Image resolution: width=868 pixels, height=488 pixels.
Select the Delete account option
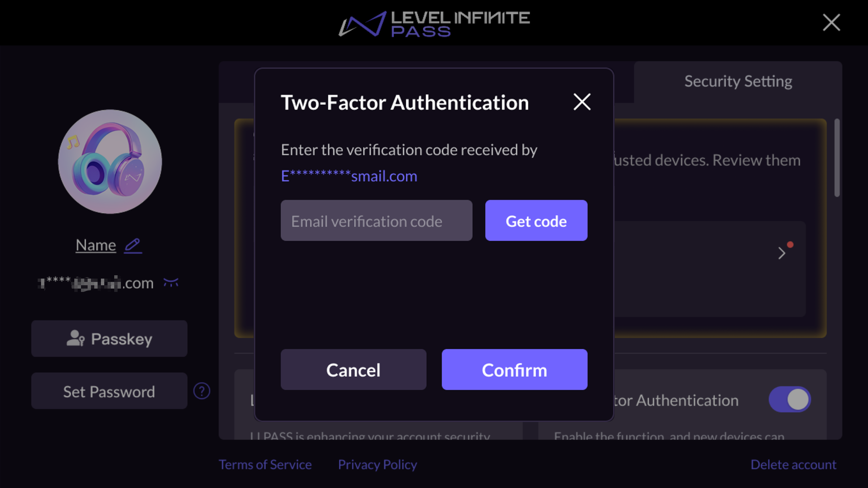794,464
